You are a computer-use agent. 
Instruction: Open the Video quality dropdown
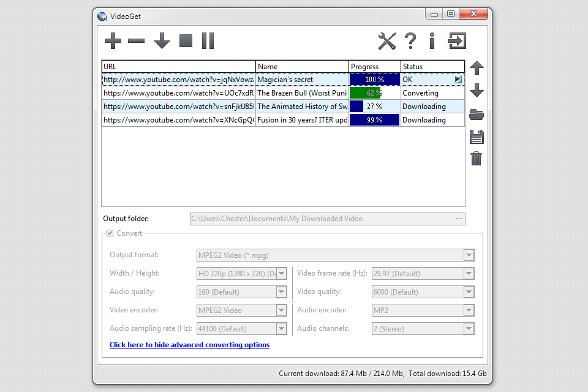coord(469,292)
